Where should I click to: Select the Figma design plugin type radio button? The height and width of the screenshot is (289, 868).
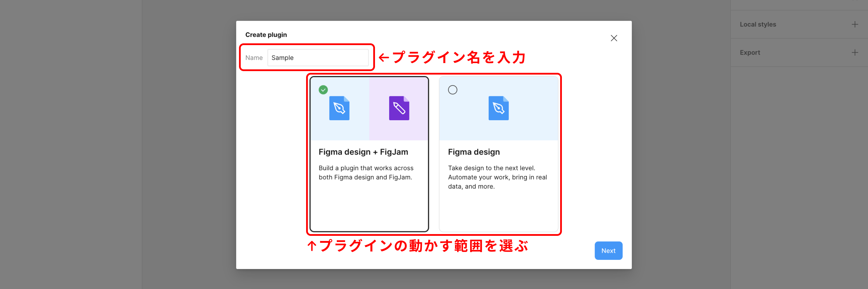pos(453,90)
